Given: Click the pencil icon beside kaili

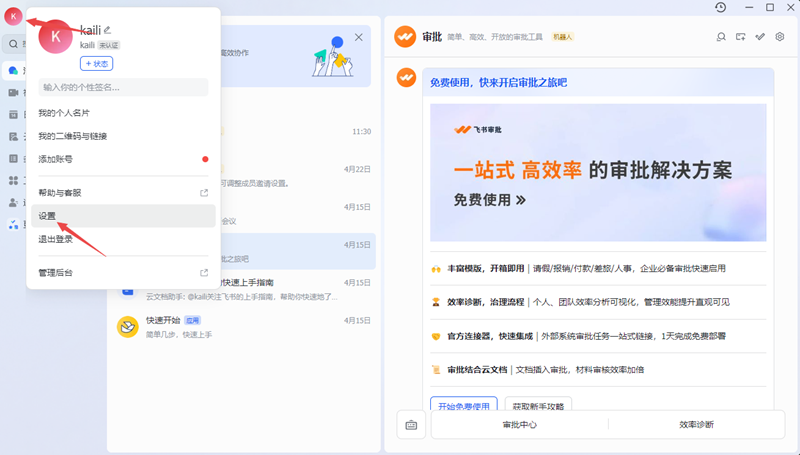Looking at the screenshot, I should tap(107, 30).
